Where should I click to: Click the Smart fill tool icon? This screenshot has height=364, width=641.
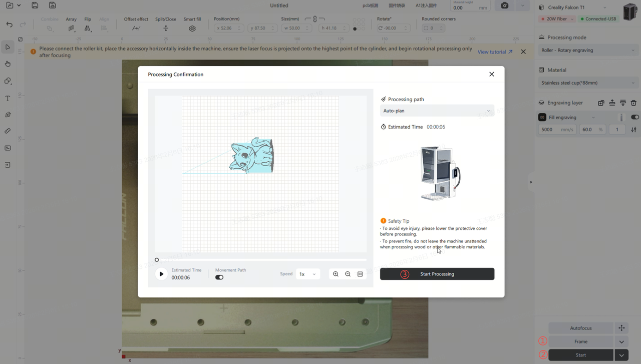coord(192,29)
